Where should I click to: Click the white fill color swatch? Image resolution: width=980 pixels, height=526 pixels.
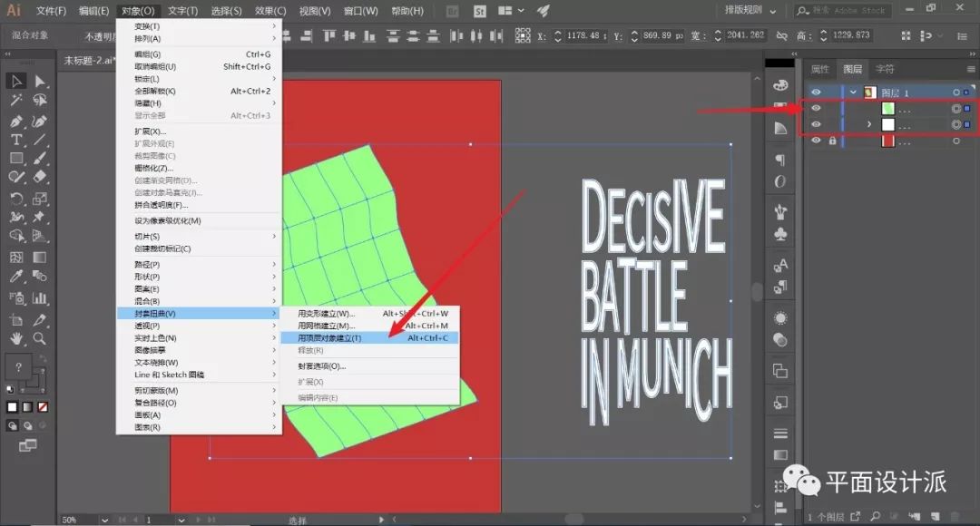click(x=13, y=407)
